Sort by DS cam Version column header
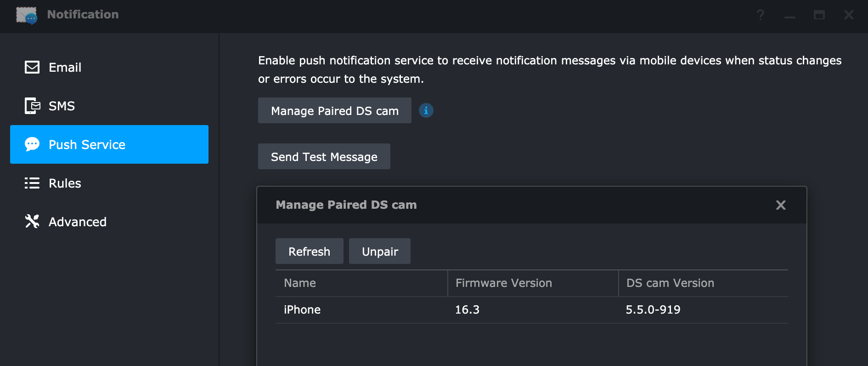The image size is (868, 366). coord(704,283)
